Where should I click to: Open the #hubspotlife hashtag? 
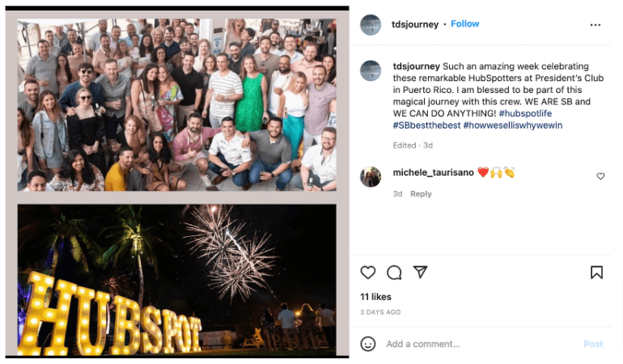525,113
